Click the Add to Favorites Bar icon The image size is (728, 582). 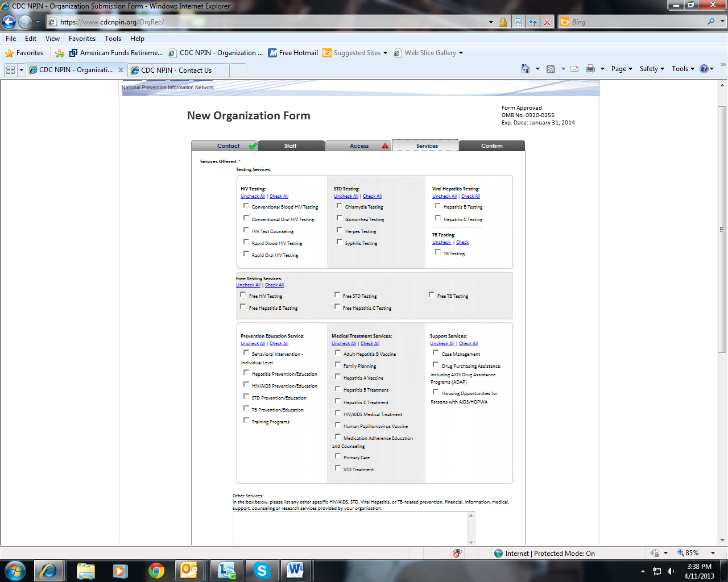[x=60, y=53]
